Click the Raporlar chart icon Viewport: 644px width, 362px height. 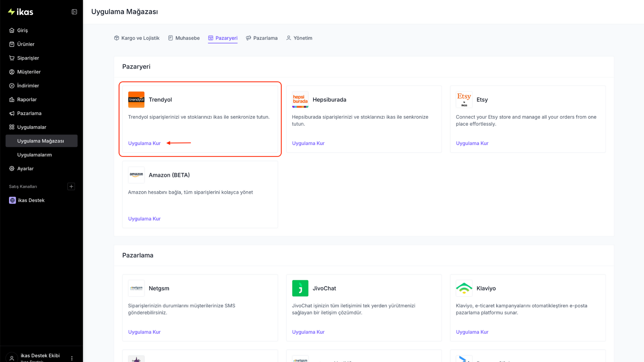point(12,100)
